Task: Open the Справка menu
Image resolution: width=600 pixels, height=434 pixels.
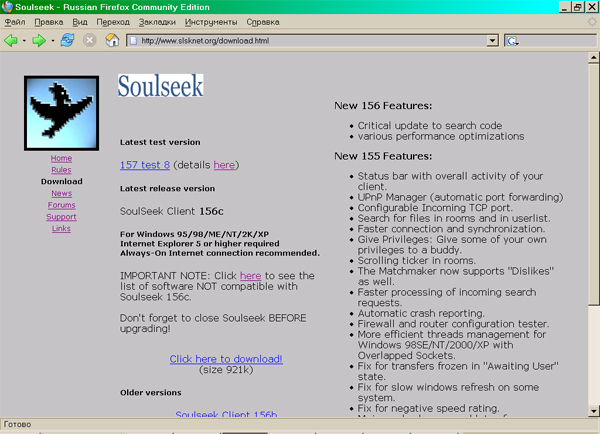Action: click(263, 22)
